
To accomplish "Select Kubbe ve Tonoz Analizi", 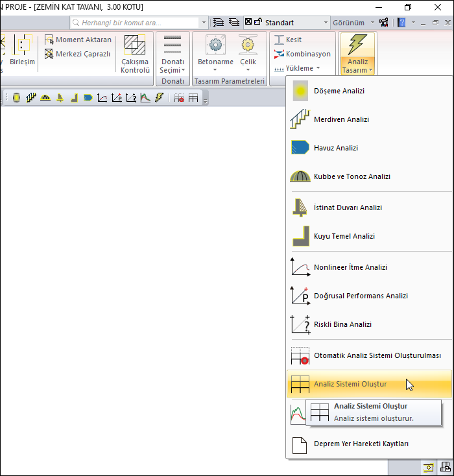I will [x=369, y=176].
